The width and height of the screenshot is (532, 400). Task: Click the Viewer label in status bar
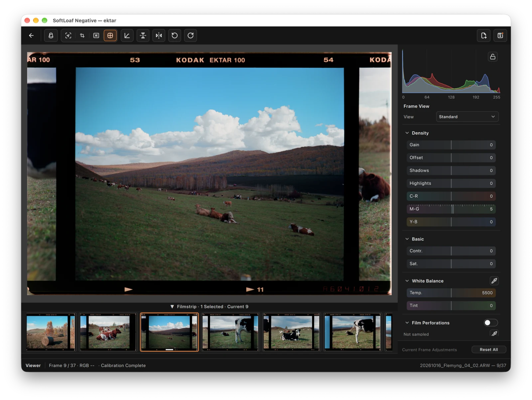tap(33, 366)
